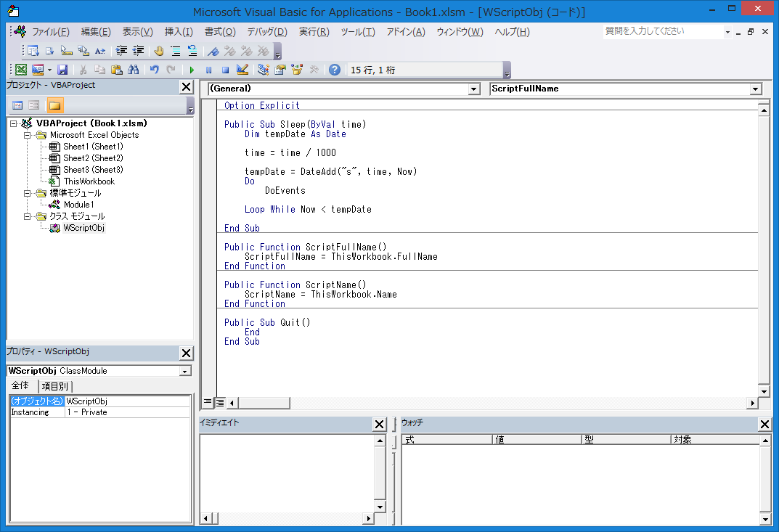779x532 pixels.
Task: Open the Find dialog via the binoculars icon
Action: pos(134,69)
